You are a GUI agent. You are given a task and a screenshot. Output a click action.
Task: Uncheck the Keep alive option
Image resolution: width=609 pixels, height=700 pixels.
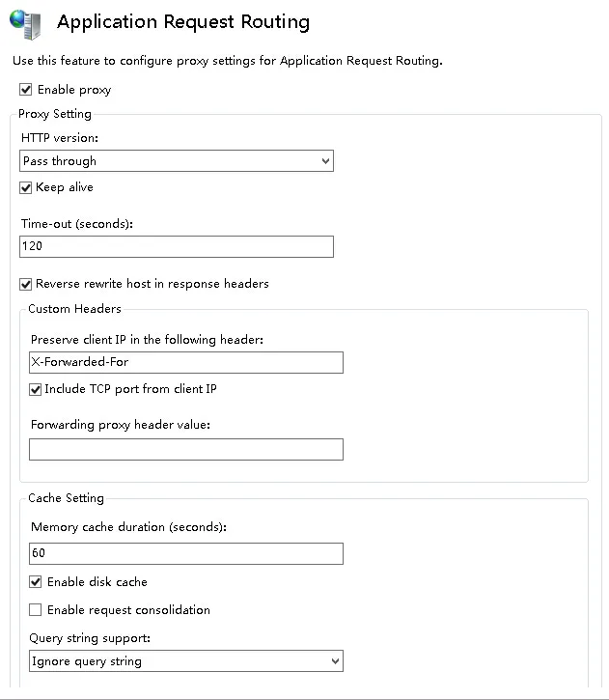tap(26, 187)
